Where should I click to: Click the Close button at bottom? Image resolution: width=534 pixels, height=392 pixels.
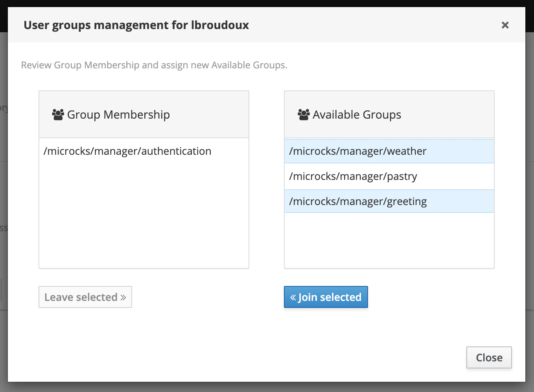pyautogui.click(x=489, y=357)
